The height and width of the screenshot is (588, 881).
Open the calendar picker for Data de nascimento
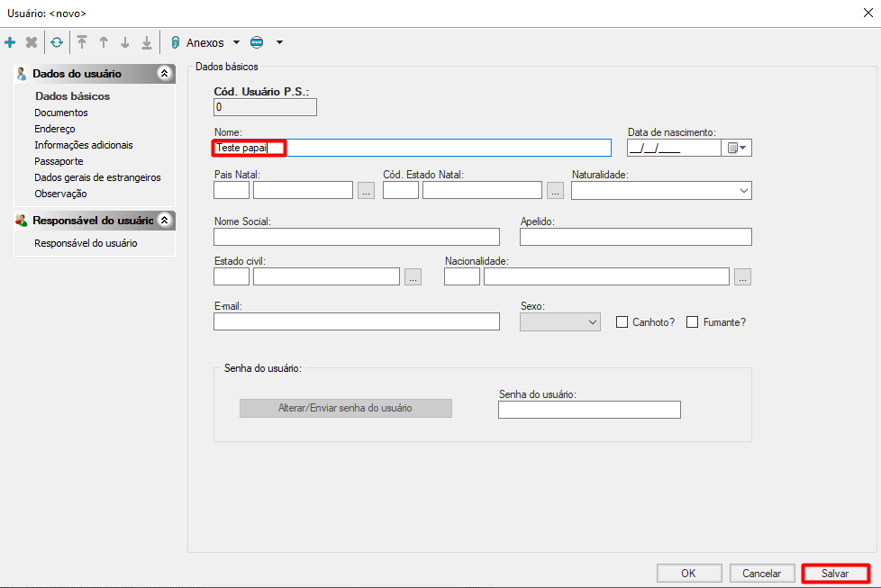point(737,149)
